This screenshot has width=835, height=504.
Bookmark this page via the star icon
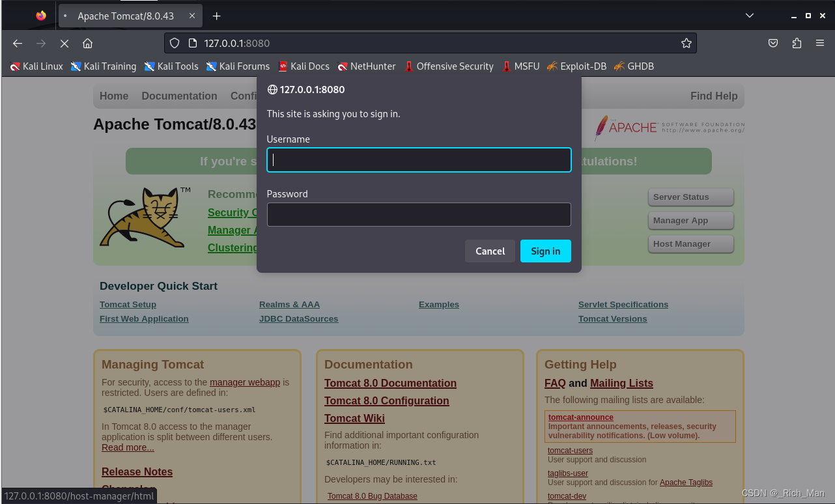pos(686,43)
